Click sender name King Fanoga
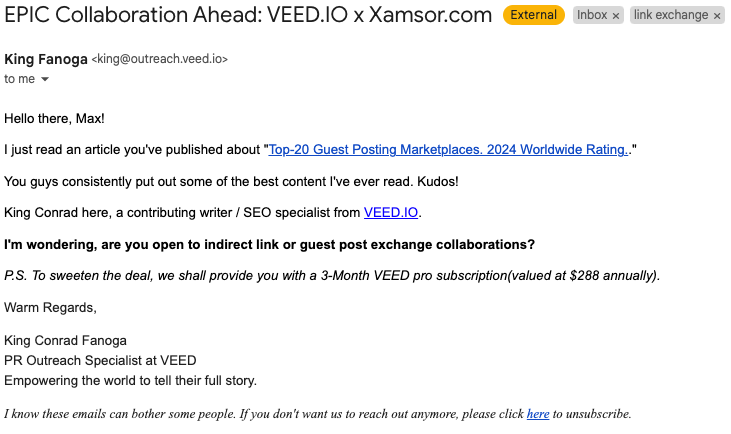Viewport: 731px width, 434px height. 45,59
